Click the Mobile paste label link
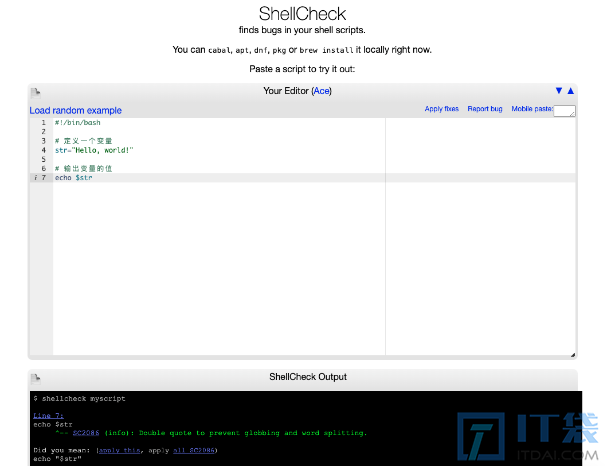 [532, 109]
